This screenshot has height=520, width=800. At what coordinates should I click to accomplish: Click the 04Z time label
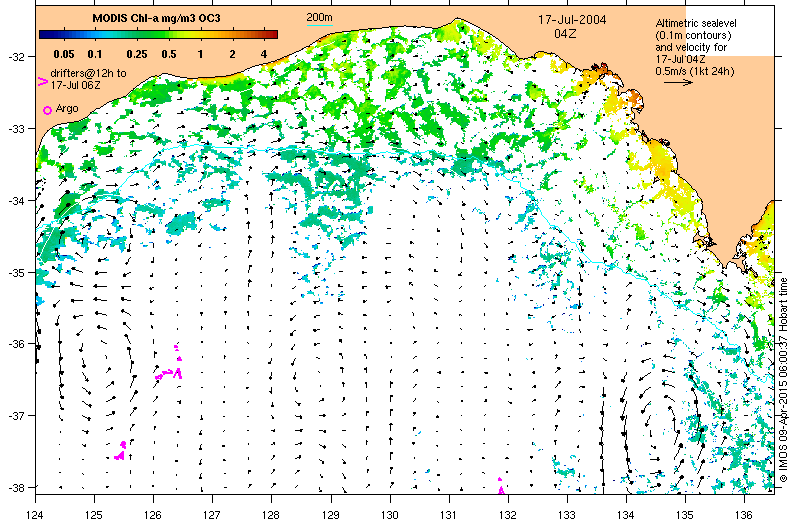(x=565, y=34)
